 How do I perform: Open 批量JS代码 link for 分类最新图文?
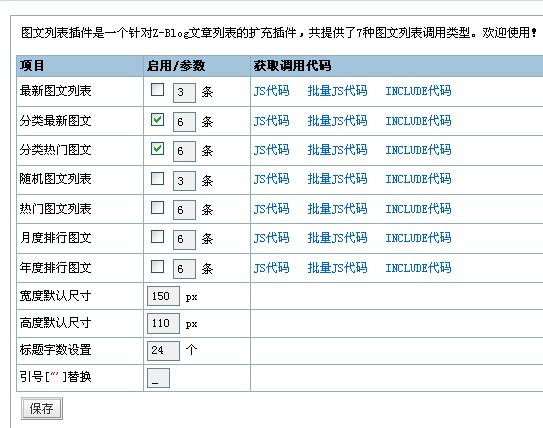coord(338,121)
